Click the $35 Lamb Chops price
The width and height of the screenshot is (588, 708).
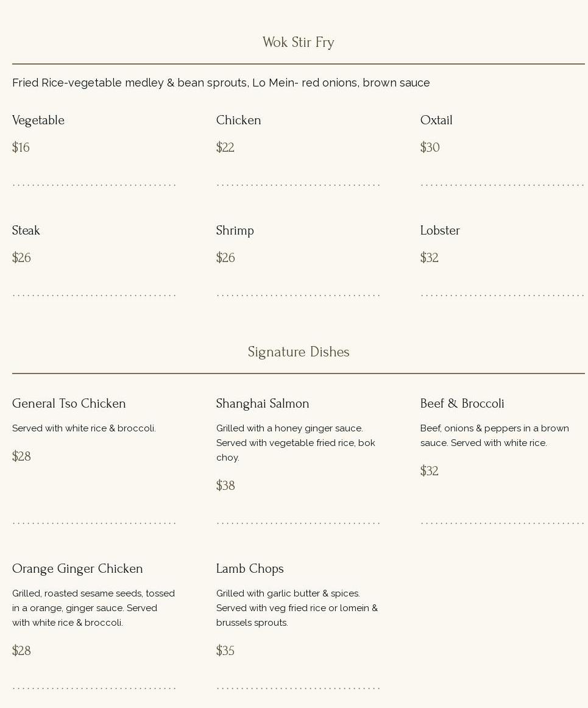point(225,651)
